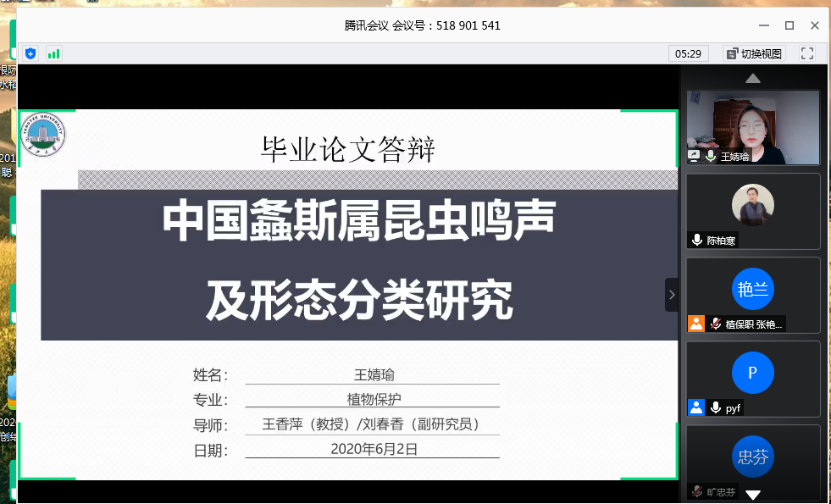
Task: Click the shared slide title 中国蠡斯属昆虫鸣声
Action: coord(359,221)
